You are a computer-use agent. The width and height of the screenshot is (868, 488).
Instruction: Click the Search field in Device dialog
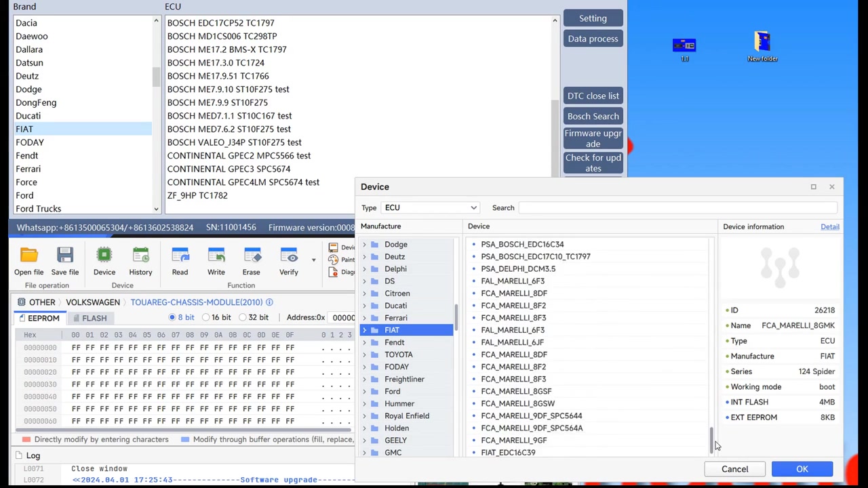tap(678, 207)
